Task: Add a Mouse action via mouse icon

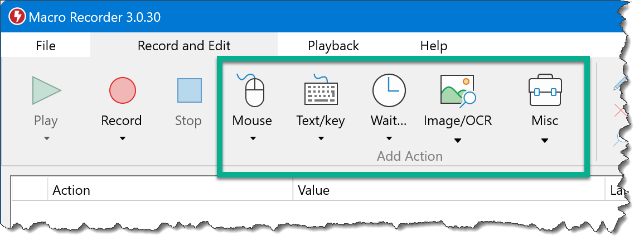Action: pyautogui.click(x=252, y=90)
